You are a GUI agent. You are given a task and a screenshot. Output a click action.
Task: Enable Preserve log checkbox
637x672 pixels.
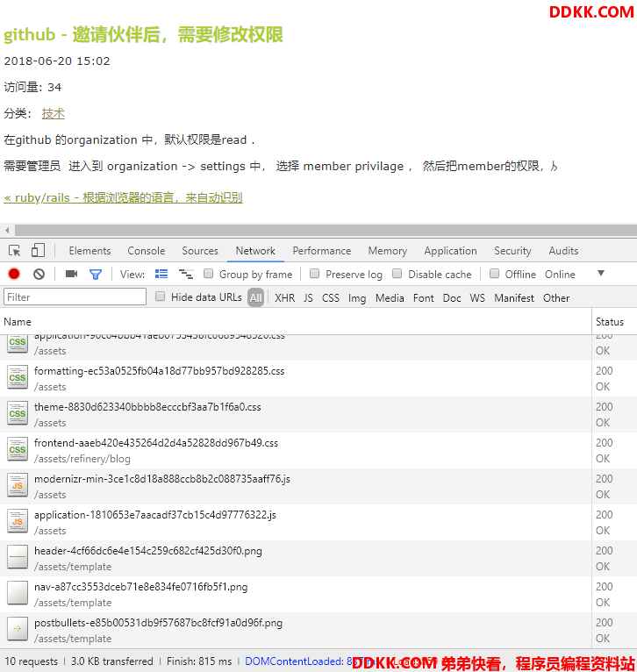coord(315,274)
